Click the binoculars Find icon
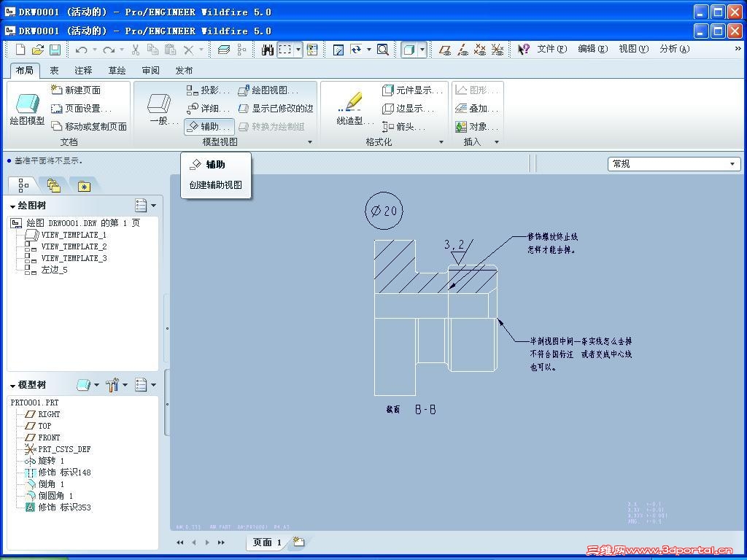The height and width of the screenshot is (560, 747). 268,50
